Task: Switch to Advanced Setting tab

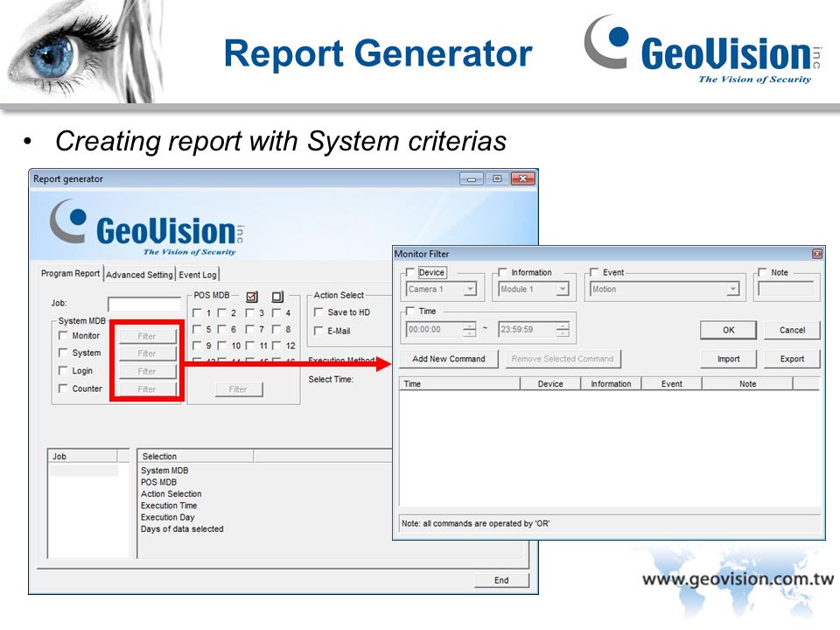Action: click(x=139, y=275)
